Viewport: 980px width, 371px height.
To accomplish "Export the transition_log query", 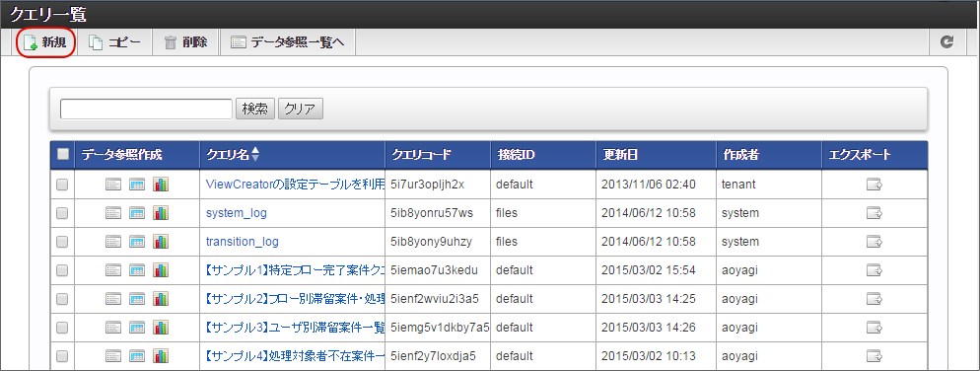I will [x=874, y=242].
